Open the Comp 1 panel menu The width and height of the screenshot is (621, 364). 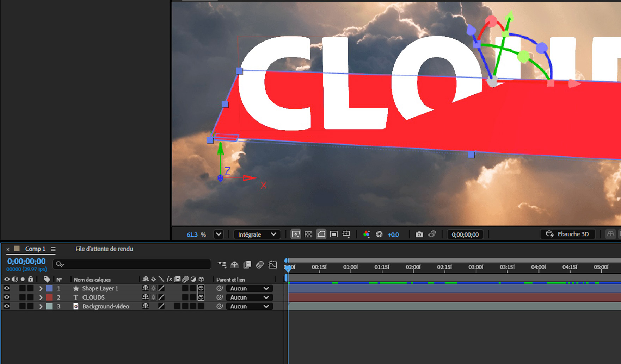(x=53, y=249)
